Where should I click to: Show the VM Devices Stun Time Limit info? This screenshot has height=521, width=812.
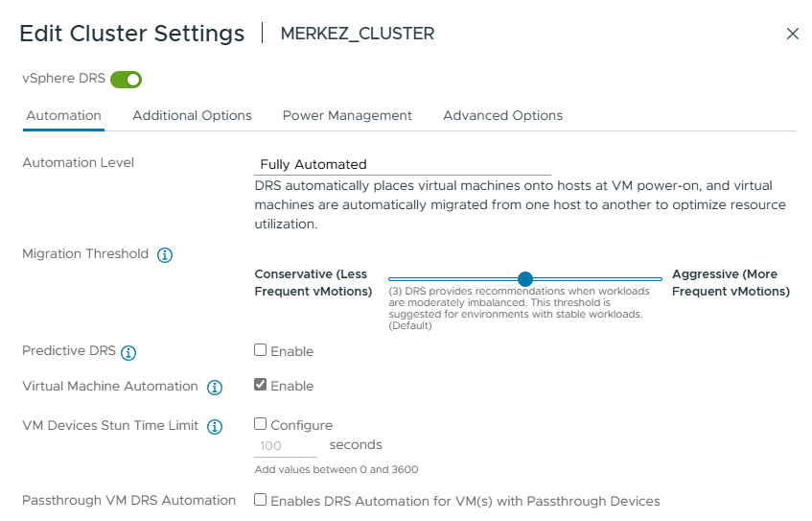pos(215,427)
